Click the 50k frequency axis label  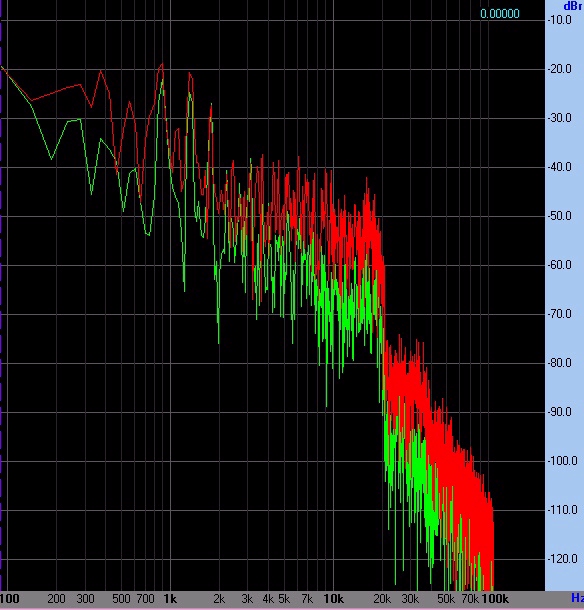(x=445, y=599)
